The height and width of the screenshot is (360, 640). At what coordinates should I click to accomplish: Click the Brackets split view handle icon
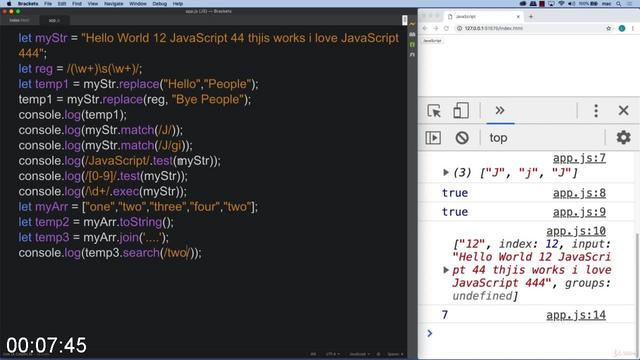coord(404,20)
